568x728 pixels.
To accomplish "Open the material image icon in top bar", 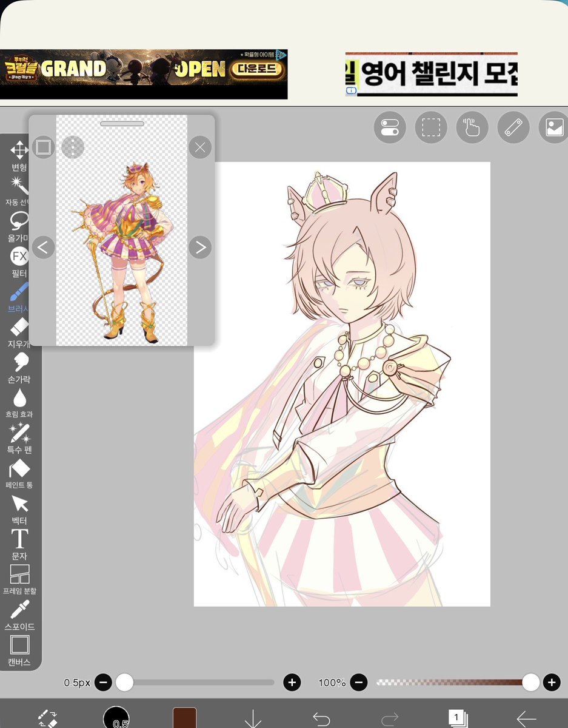I will click(x=553, y=127).
